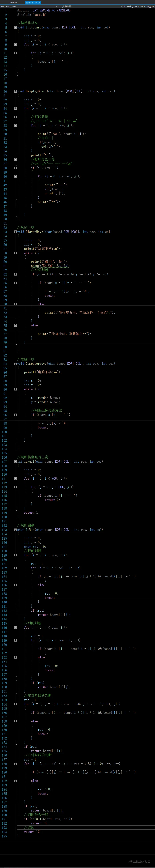Click the char ret = 0; declaration
The width and height of the screenshot is (155, 868).
(35, 547)
